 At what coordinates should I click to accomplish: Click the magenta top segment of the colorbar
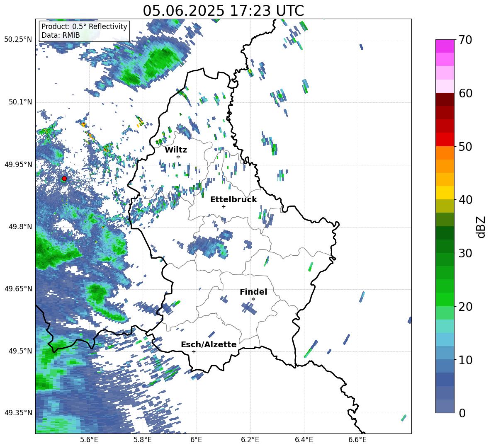pyautogui.click(x=445, y=46)
